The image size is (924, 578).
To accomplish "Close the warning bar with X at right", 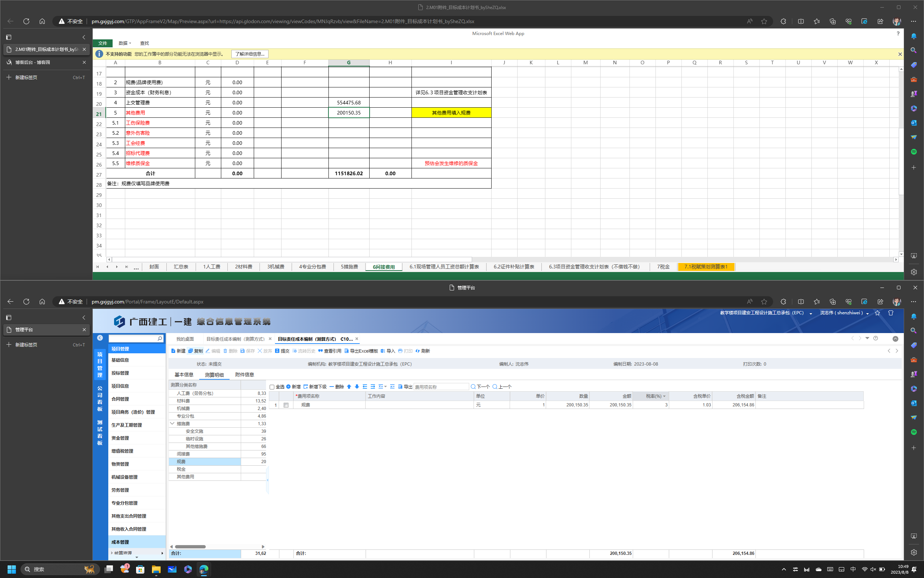I will pyautogui.click(x=900, y=54).
